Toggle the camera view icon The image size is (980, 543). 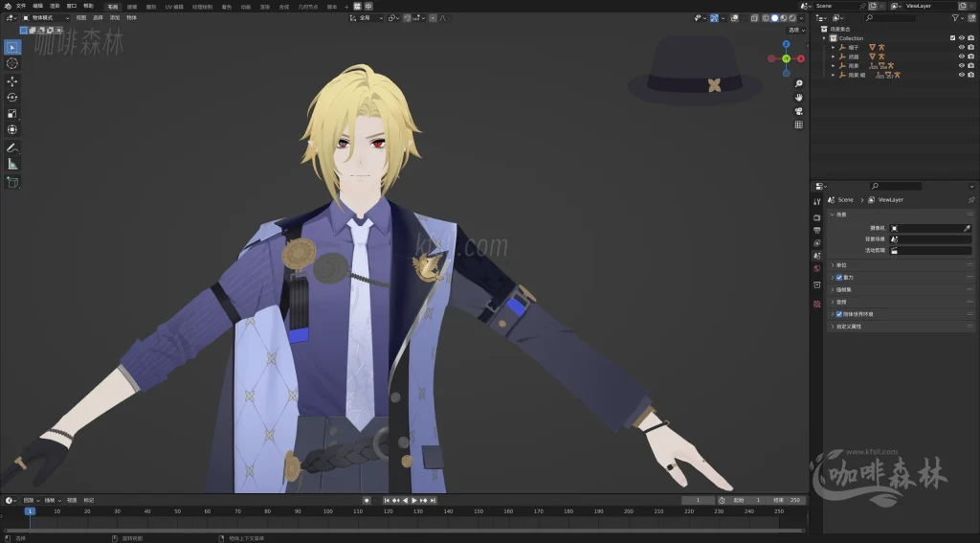(x=799, y=111)
